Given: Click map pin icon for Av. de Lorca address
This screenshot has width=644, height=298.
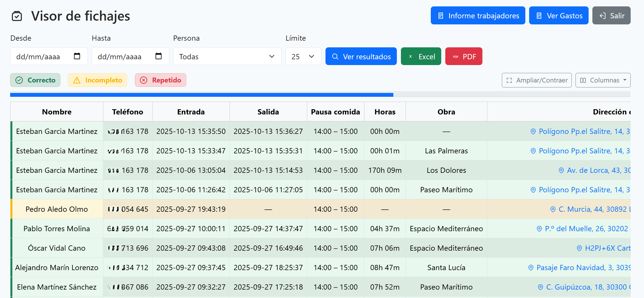Looking at the screenshot, I should coord(561,170).
